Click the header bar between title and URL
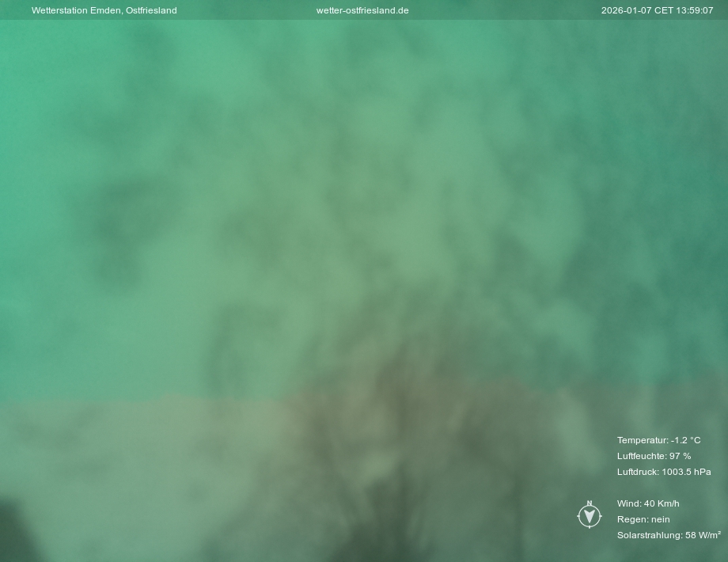The image size is (728, 562). point(245,10)
